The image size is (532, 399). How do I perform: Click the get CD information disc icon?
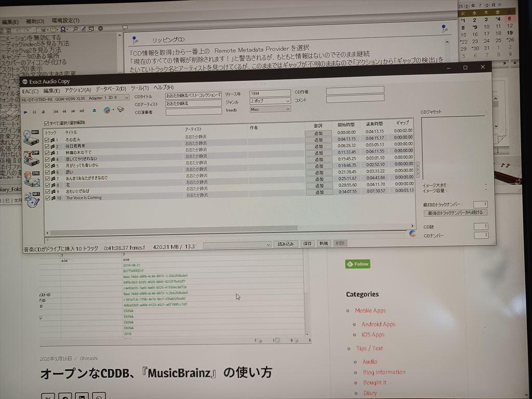107,110
